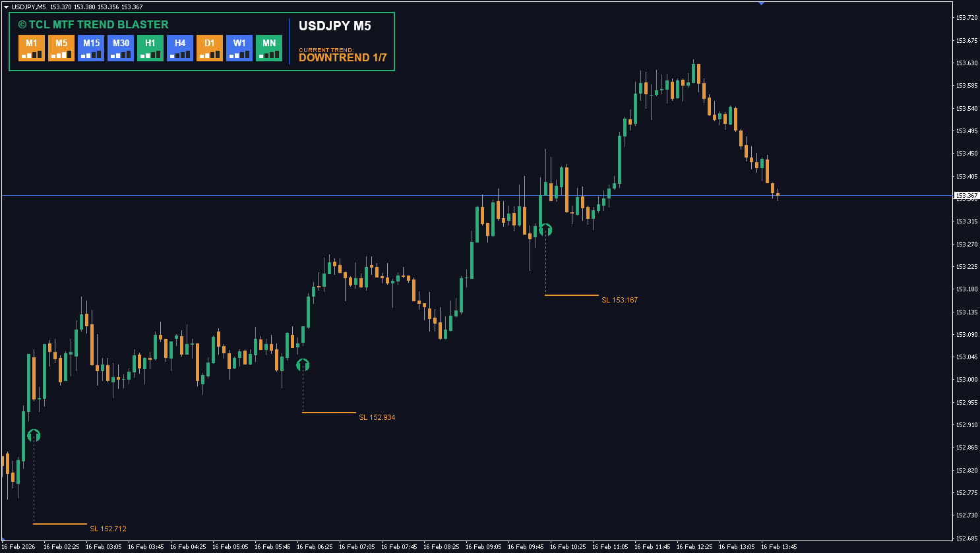Pick the MN monthly timeframe tile
The width and height of the screenshot is (980, 553).
[x=269, y=48]
